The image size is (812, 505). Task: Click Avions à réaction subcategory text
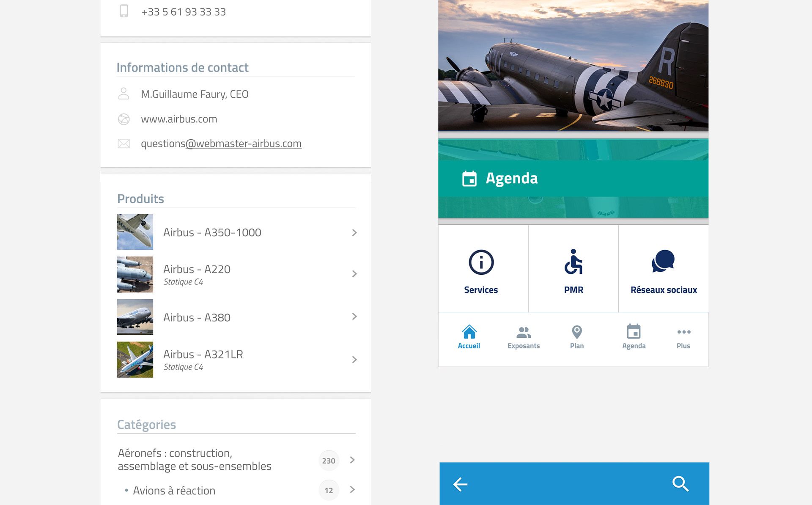pyautogui.click(x=174, y=491)
